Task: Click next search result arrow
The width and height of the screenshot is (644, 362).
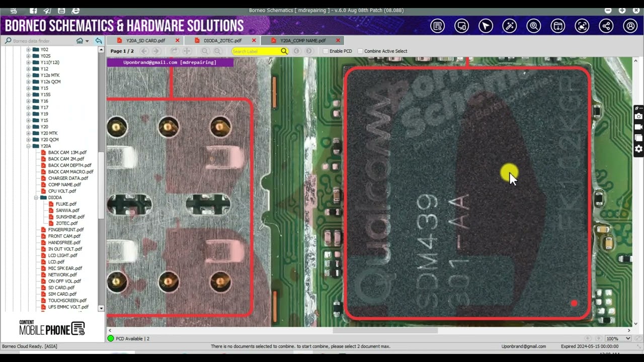Action: pos(309,51)
